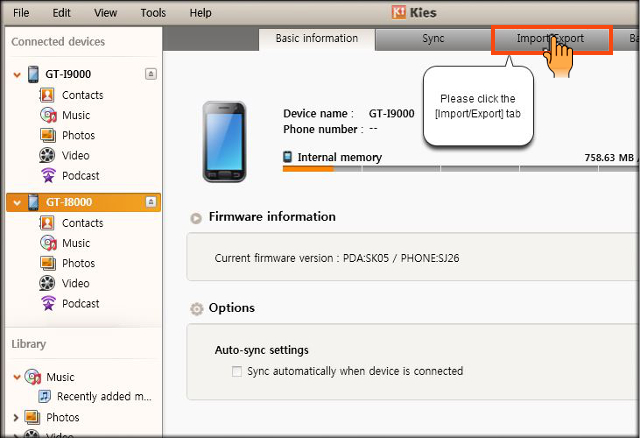Eject the GT-I8000 device
The image size is (640, 438).
pyautogui.click(x=151, y=202)
